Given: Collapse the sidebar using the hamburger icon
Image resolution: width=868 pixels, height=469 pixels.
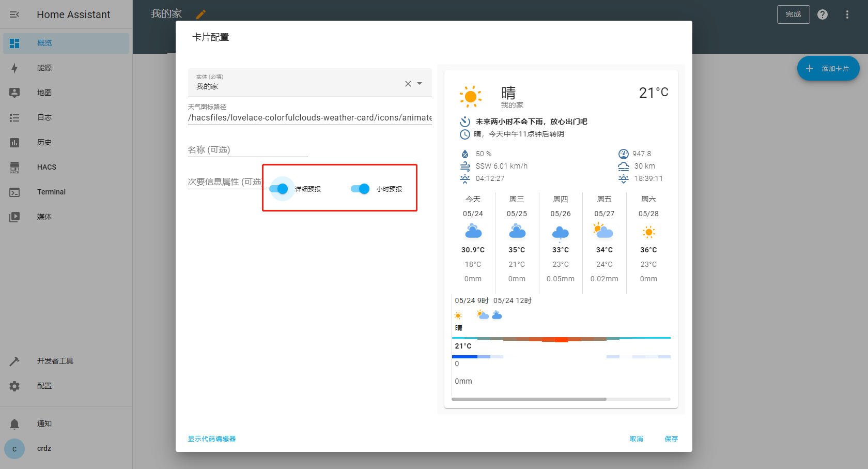Looking at the screenshot, I should pos(14,14).
